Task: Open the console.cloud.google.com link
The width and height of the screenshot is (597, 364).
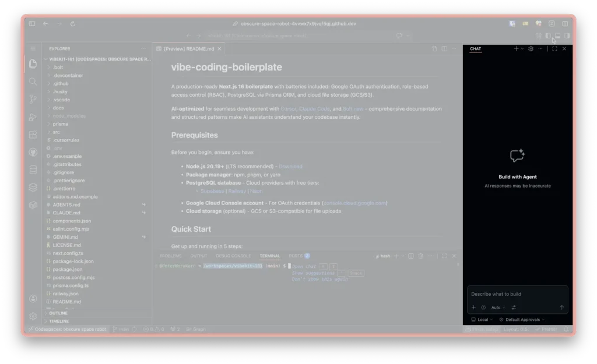Action: [354, 203]
